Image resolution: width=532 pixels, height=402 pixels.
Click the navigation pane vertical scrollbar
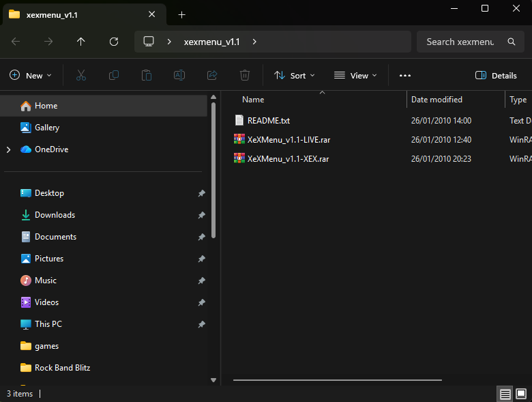pos(213,170)
